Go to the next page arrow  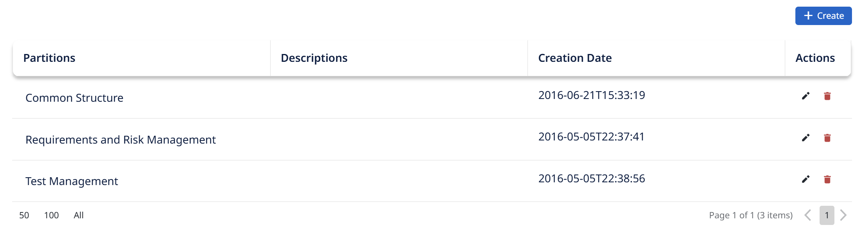[x=843, y=215]
